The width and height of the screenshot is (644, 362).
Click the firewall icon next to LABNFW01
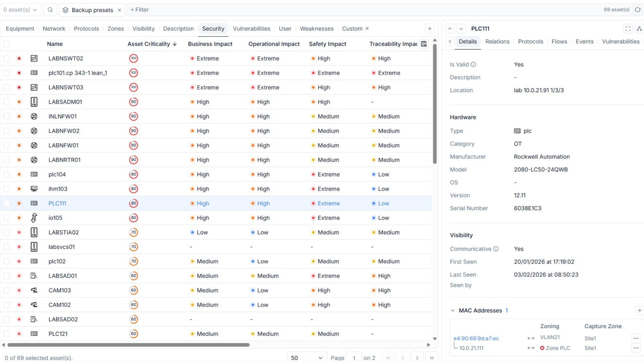click(34, 145)
